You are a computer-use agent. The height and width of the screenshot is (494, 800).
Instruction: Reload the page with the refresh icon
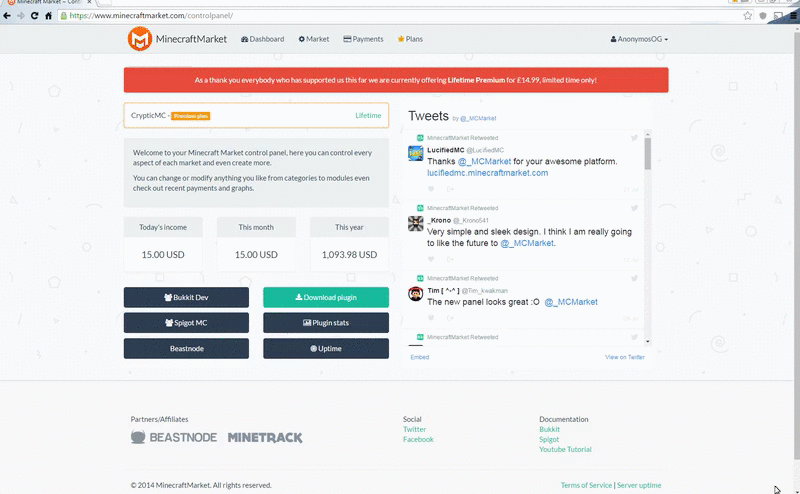pos(34,16)
